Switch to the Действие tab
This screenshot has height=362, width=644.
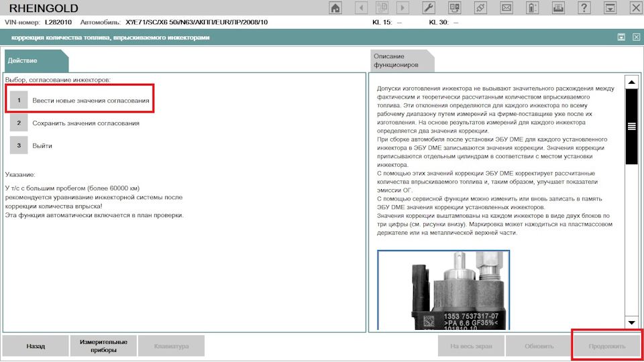click(36, 61)
